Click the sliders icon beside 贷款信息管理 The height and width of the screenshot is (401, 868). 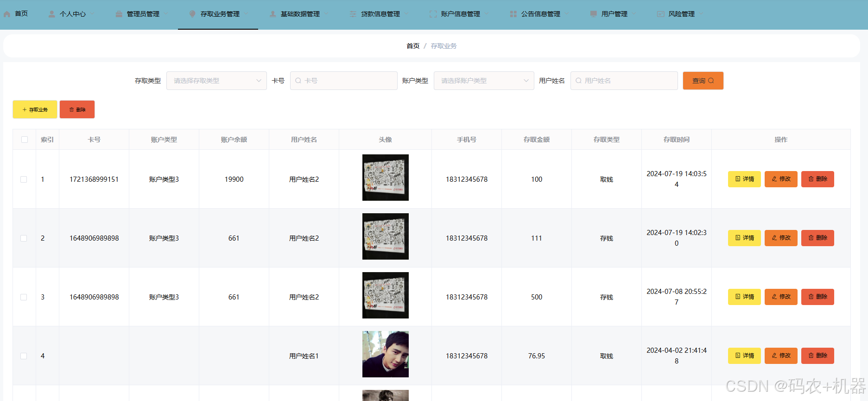pyautogui.click(x=353, y=14)
